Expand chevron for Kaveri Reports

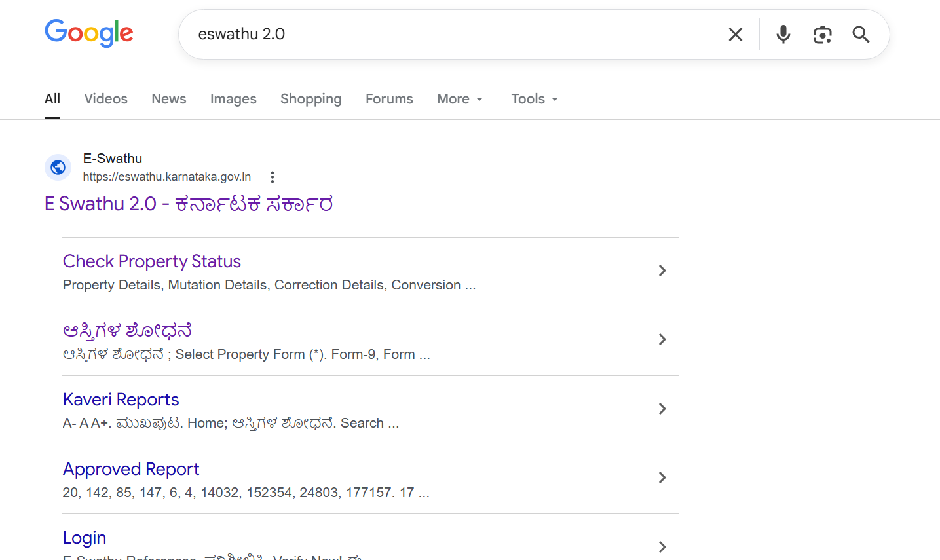click(662, 409)
